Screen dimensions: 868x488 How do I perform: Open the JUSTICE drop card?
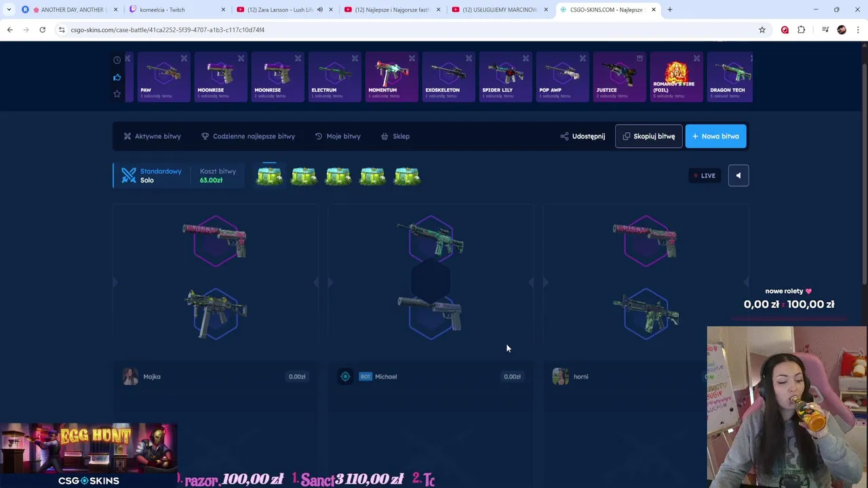pyautogui.click(x=619, y=77)
